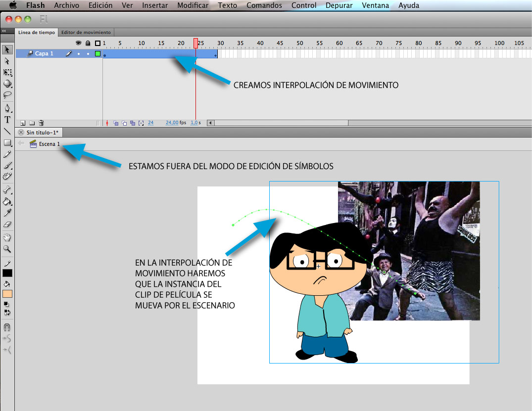
Task: Toggle lock all layers padlock icon
Action: pos(88,43)
